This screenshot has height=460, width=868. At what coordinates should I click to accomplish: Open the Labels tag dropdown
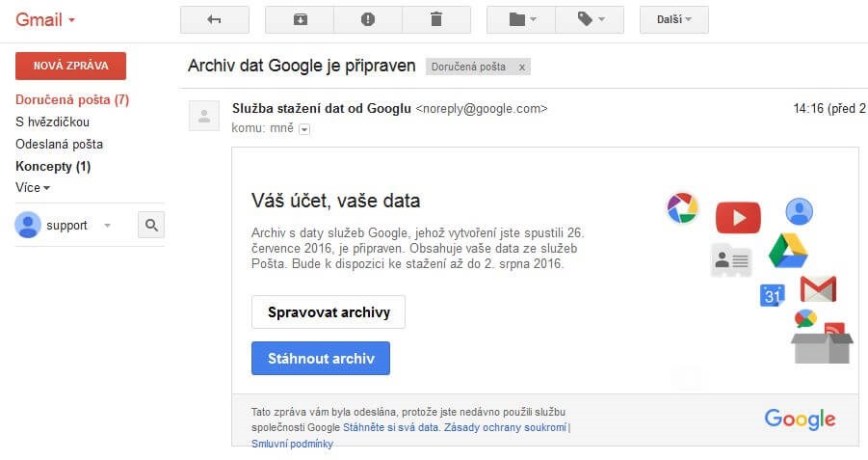pos(590,19)
